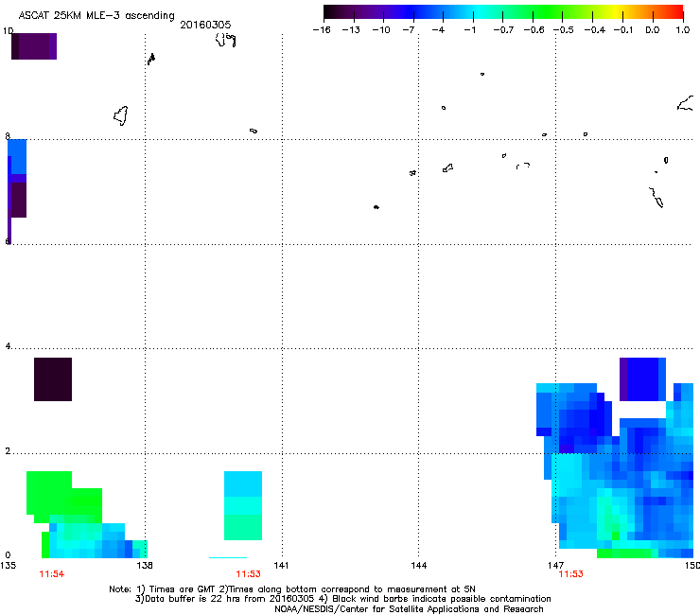Click the blue block just below the '8' latitude label

(17, 156)
